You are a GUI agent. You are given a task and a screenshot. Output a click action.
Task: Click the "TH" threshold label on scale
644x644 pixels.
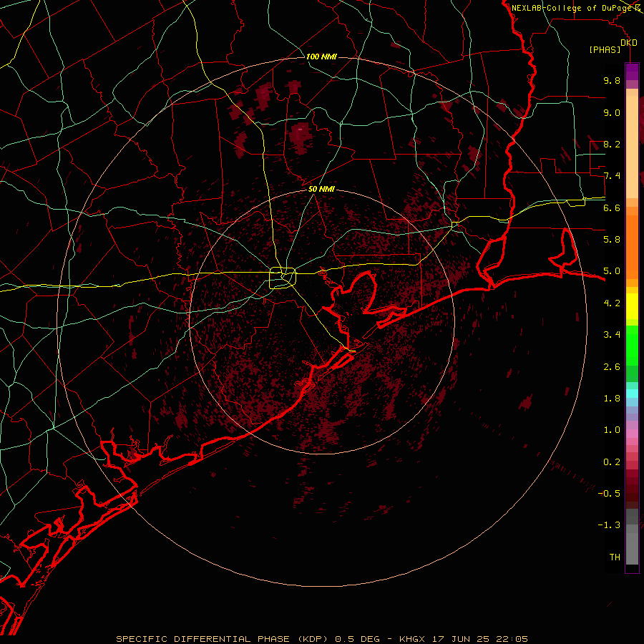click(615, 557)
